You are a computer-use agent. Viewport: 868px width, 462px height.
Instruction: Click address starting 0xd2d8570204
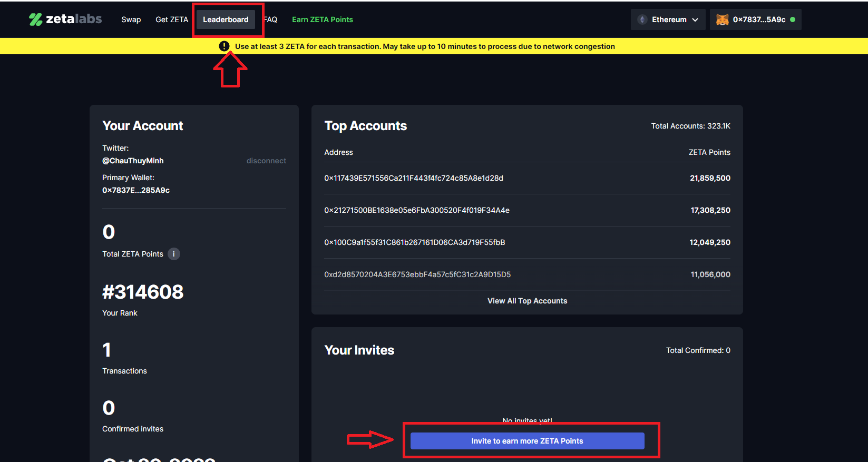tap(417, 274)
